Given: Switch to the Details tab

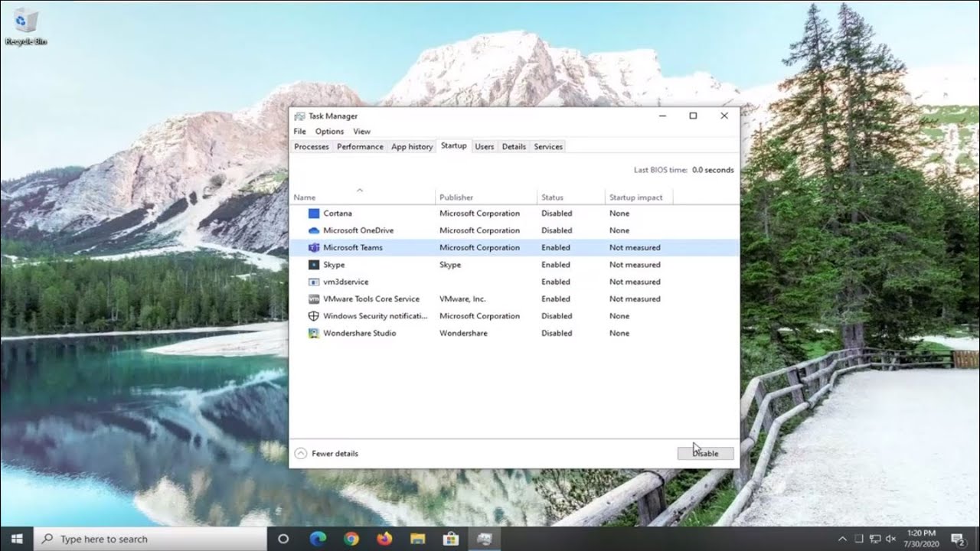Looking at the screenshot, I should [x=514, y=147].
